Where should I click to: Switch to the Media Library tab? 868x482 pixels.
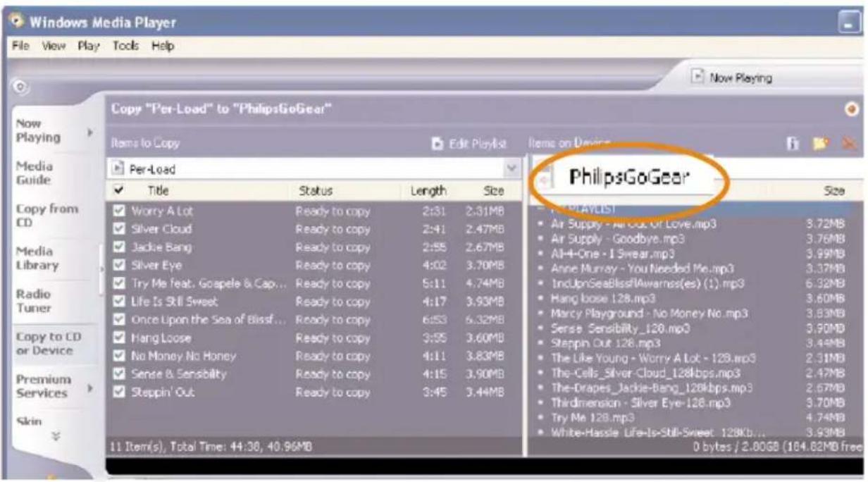coord(55,259)
